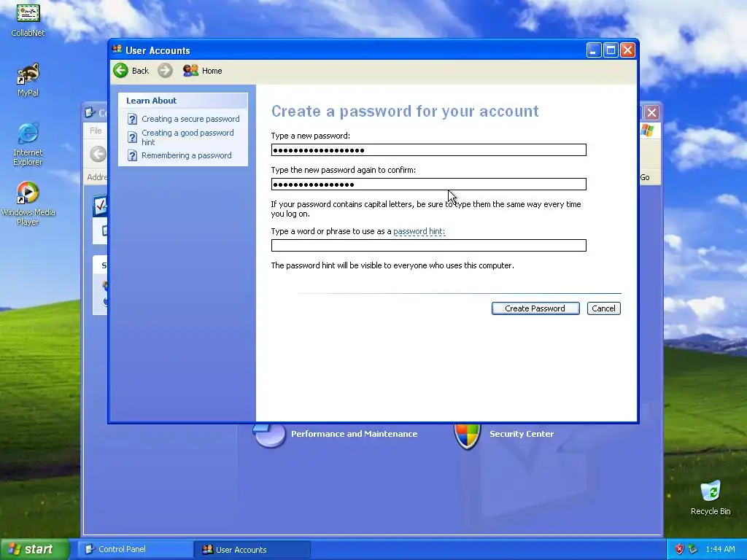Open the File menu in Control Panel
Image resolution: width=747 pixels, height=560 pixels.
96,131
